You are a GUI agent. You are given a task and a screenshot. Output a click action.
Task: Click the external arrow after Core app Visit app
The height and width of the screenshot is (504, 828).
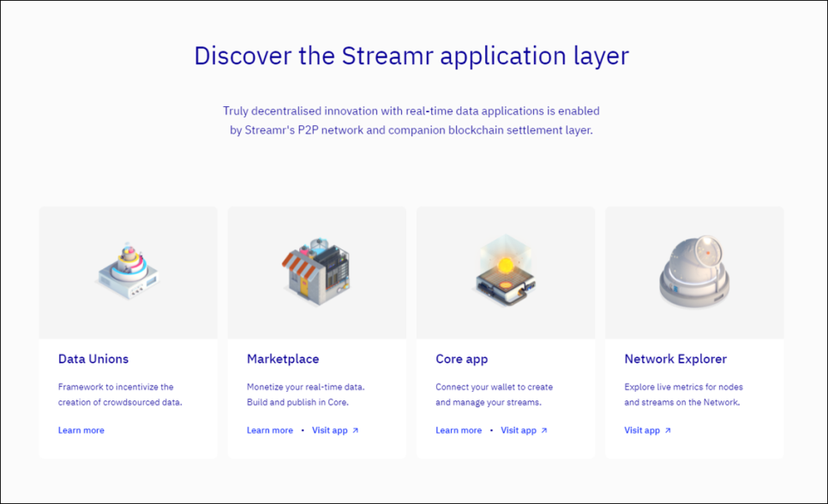pyautogui.click(x=544, y=430)
